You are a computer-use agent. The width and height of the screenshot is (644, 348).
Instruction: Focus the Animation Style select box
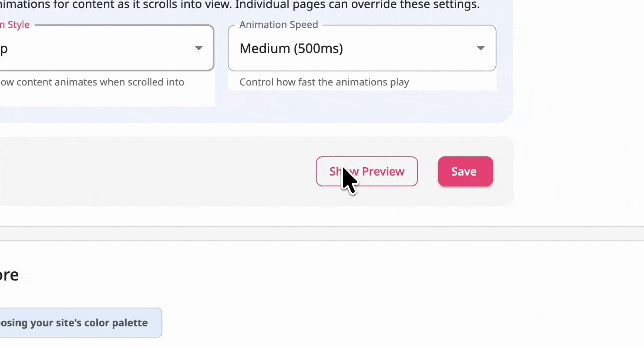coord(106,48)
